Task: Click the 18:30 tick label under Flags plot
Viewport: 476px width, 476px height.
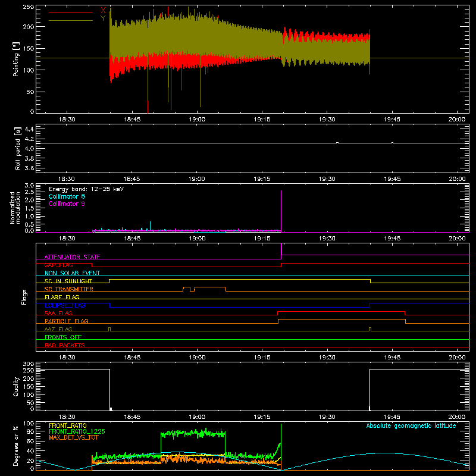Action: [67, 358]
